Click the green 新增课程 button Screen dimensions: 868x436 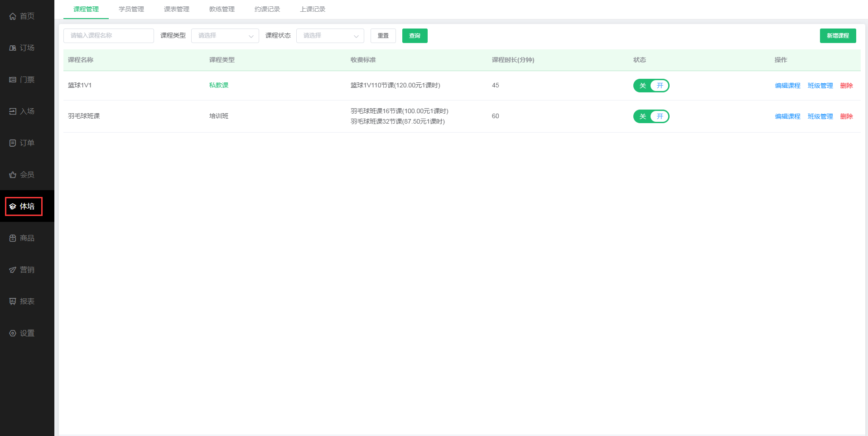(x=838, y=36)
